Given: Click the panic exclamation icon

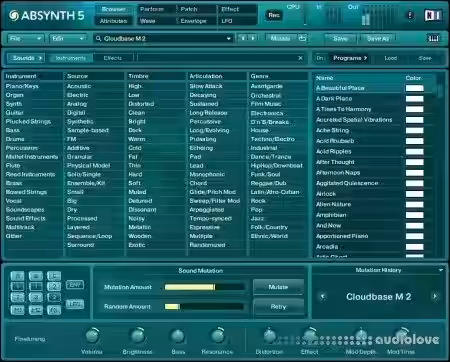Looking at the screenshot, I should (410, 15).
